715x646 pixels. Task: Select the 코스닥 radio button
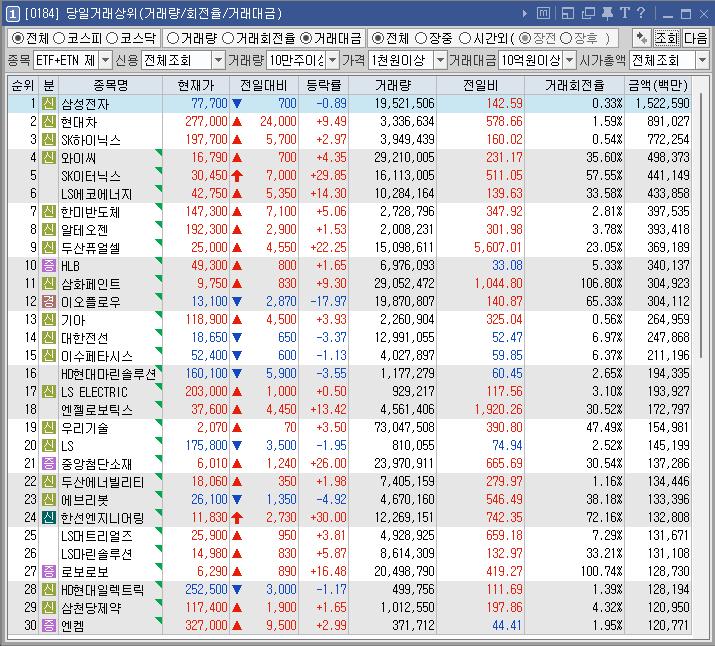(x=112, y=38)
